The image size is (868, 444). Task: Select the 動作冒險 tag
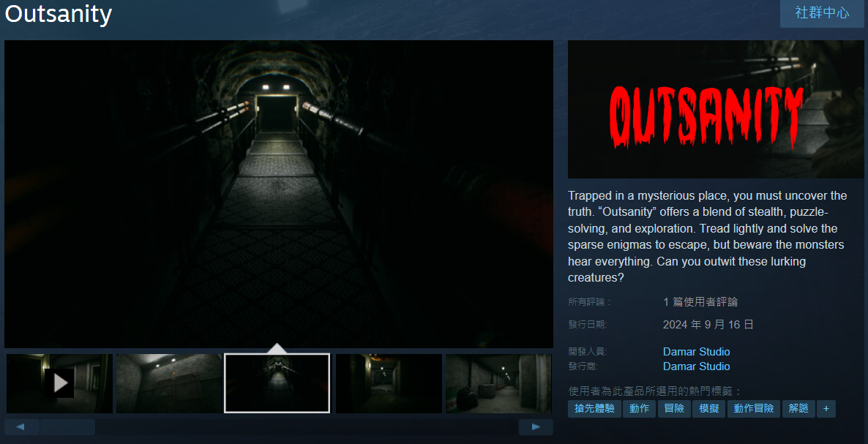(x=754, y=409)
